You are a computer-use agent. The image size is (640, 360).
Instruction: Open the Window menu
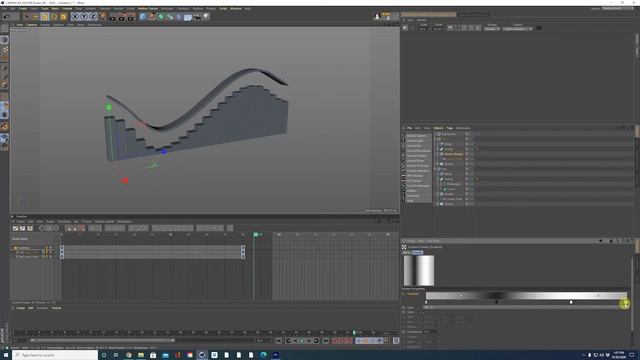236,8
